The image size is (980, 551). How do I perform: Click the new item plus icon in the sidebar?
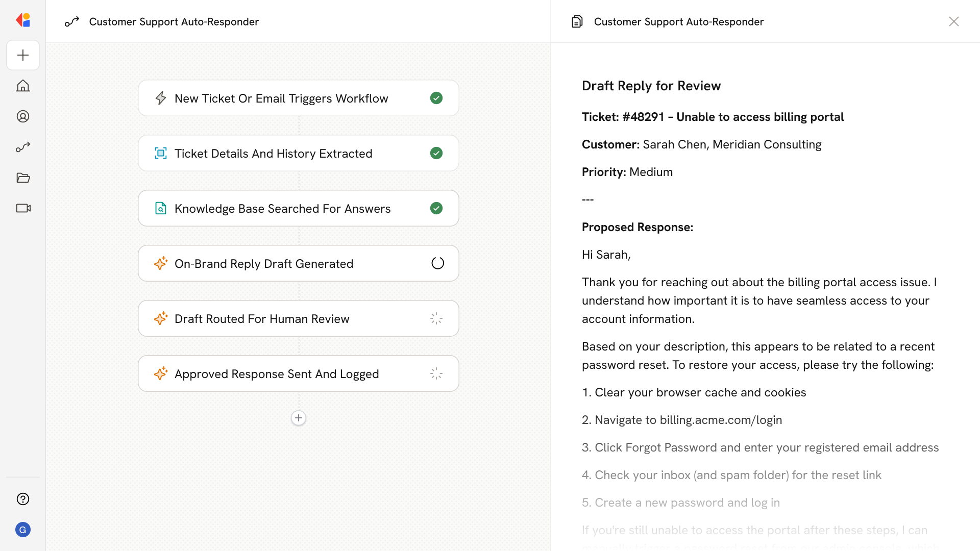point(23,55)
